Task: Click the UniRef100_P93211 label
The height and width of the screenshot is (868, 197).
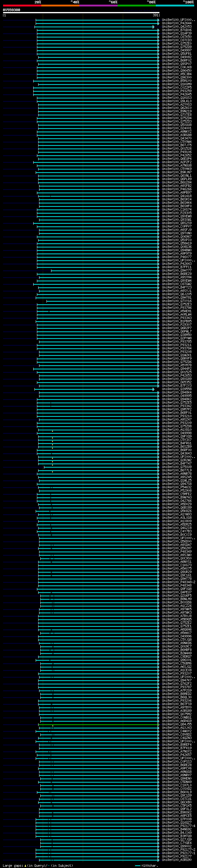Action: 177,345
